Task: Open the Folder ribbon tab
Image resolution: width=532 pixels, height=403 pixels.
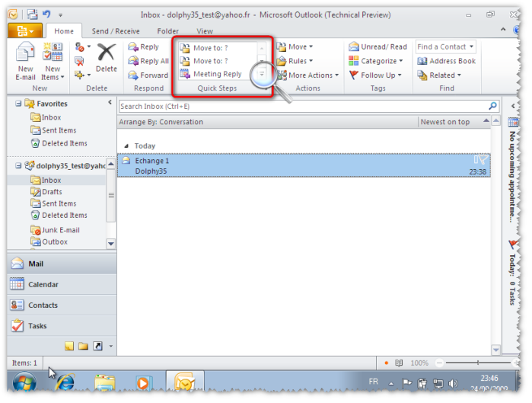Action: tap(168, 31)
